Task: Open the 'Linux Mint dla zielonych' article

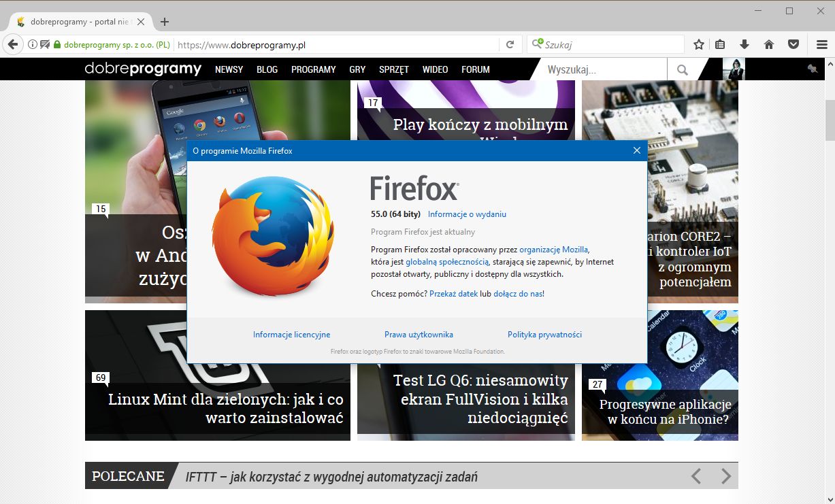Action: point(226,408)
